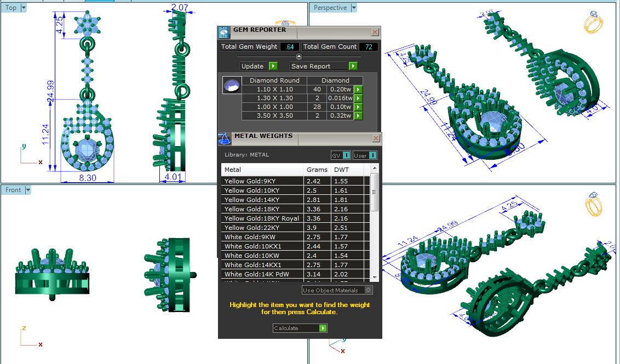Click green arrow for 0.10tw diamond row
The width and height of the screenshot is (620, 364).
click(x=358, y=107)
